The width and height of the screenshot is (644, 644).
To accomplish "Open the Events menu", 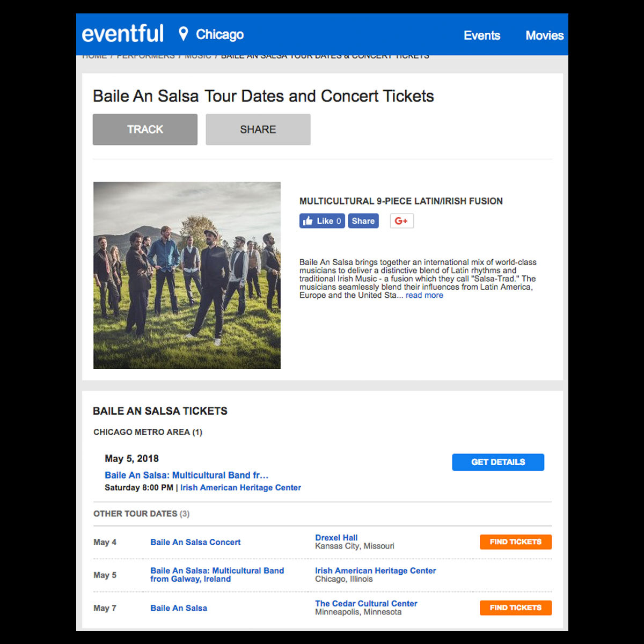I will pos(482,35).
